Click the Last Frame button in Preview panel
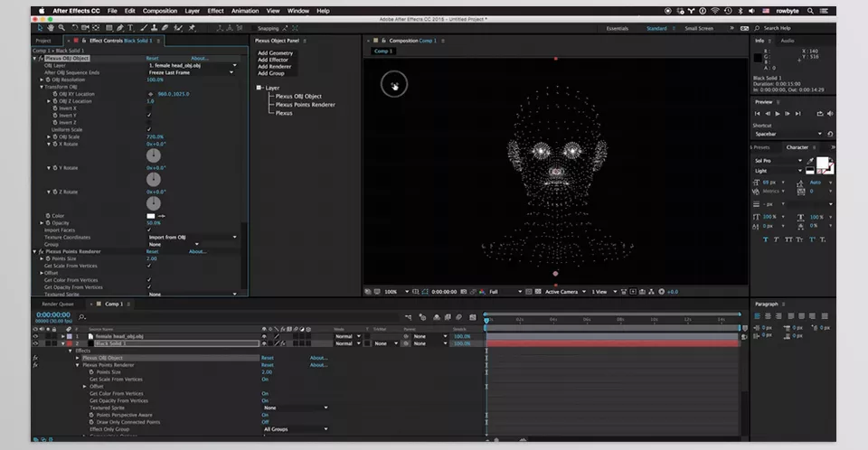868x450 pixels. point(797,114)
